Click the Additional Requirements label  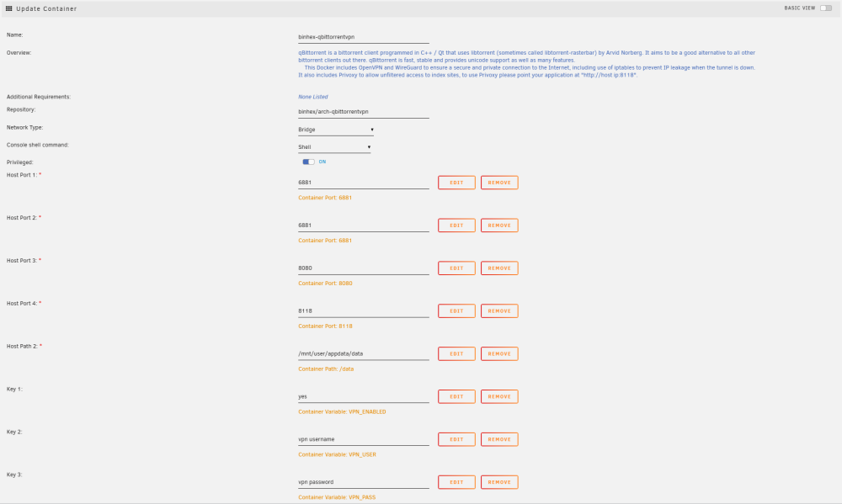39,97
